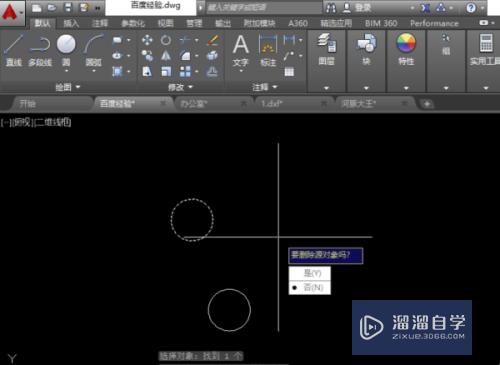Select the Arc (圆弧) tool
500x365 pixels.
pos(94,50)
